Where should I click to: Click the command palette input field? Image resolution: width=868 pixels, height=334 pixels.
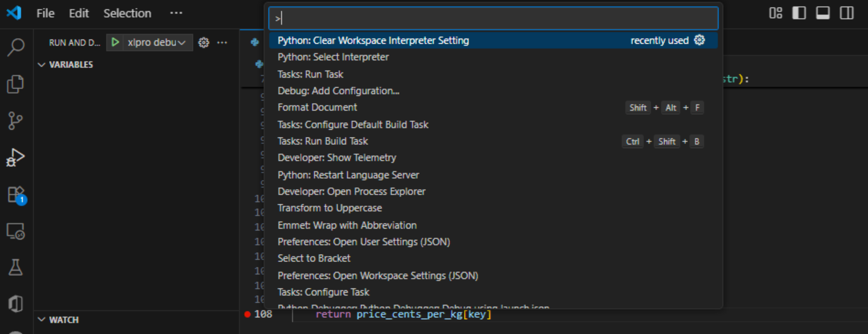point(493,18)
